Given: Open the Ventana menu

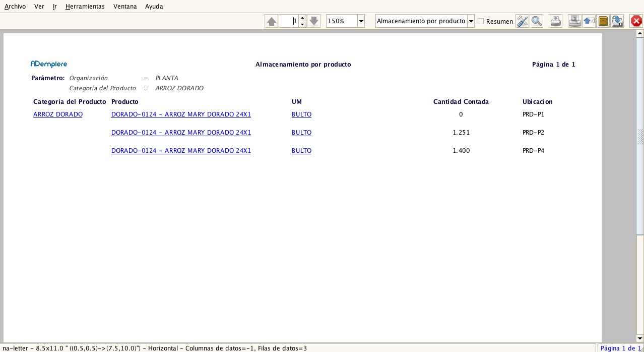Looking at the screenshot, I should tap(125, 7).
